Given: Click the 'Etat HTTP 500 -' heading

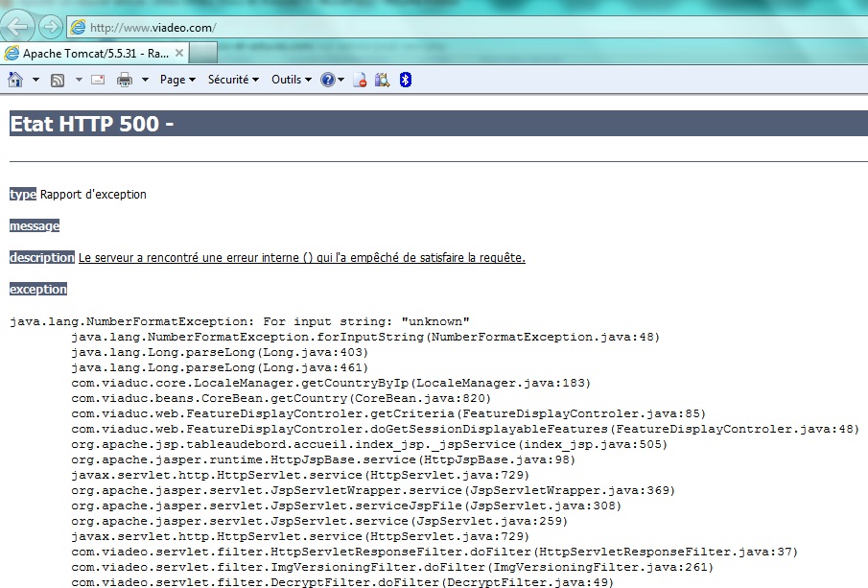Looking at the screenshot, I should click(x=92, y=124).
